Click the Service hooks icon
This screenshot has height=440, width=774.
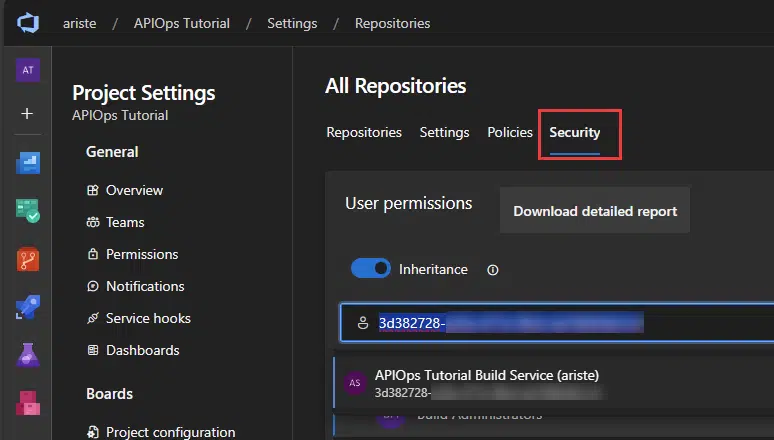pos(93,318)
